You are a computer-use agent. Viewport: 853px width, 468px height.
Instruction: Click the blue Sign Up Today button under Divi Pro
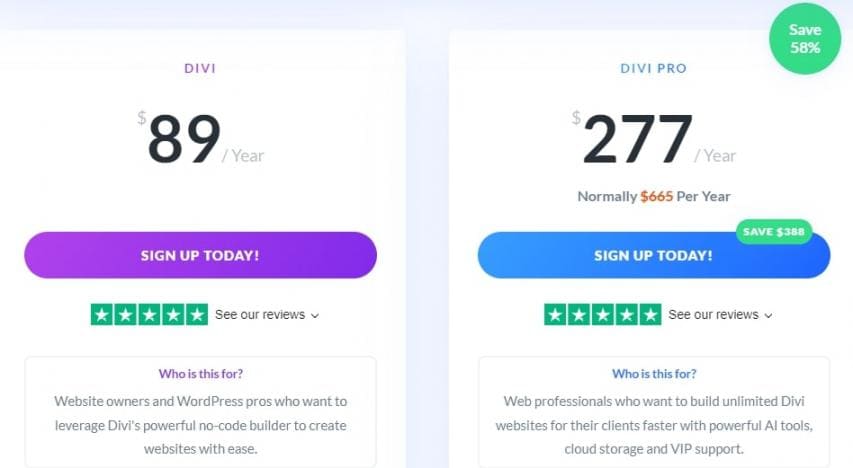653,256
